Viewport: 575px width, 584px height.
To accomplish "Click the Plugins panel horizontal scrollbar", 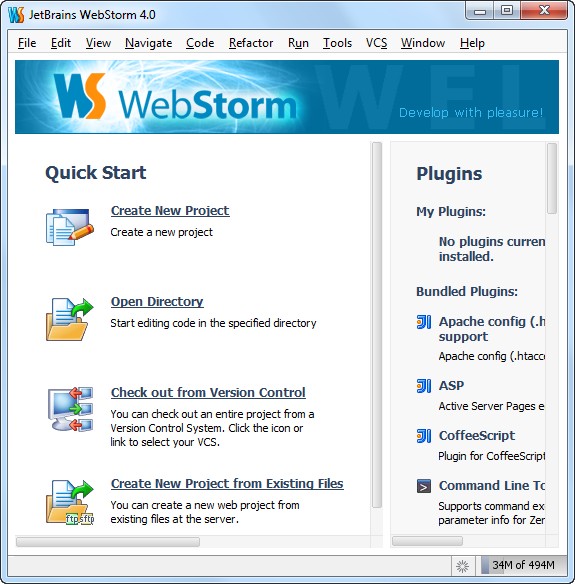I will coord(428,541).
